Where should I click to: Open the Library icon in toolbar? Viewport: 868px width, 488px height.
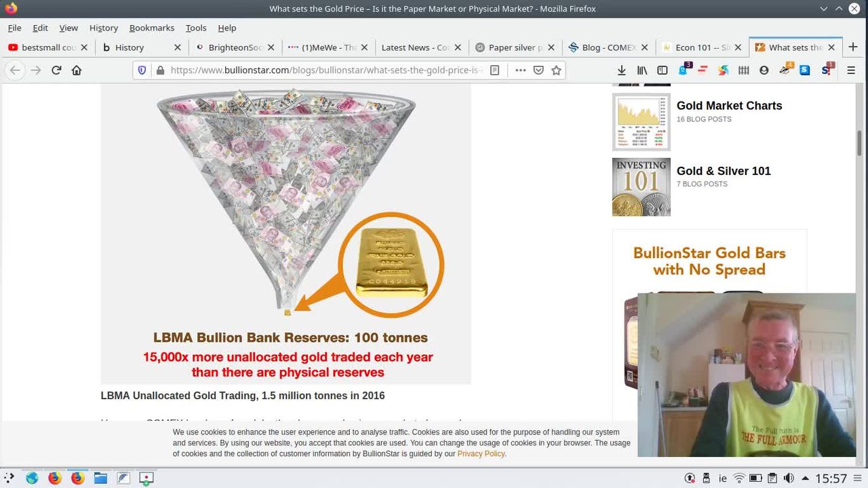(x=642, y=70)
